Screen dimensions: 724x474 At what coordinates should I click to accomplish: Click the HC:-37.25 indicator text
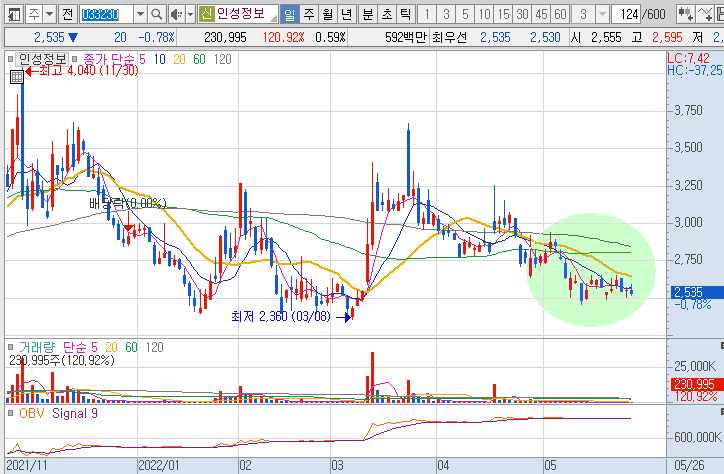point(695,70)
